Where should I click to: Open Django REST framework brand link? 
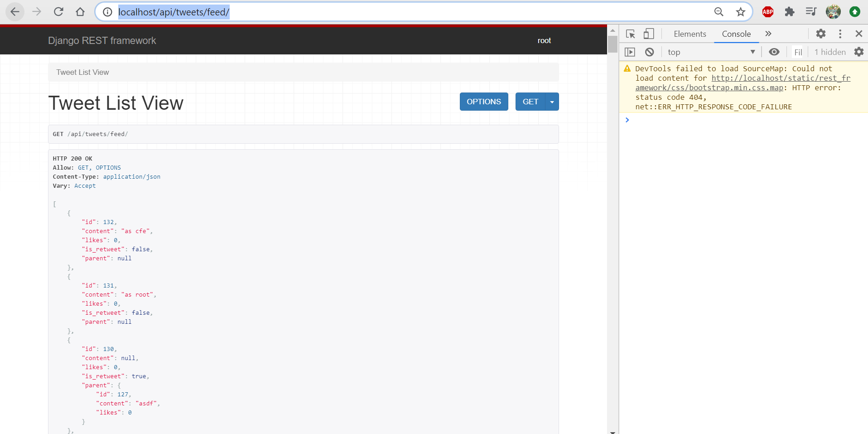pos(102,41)
